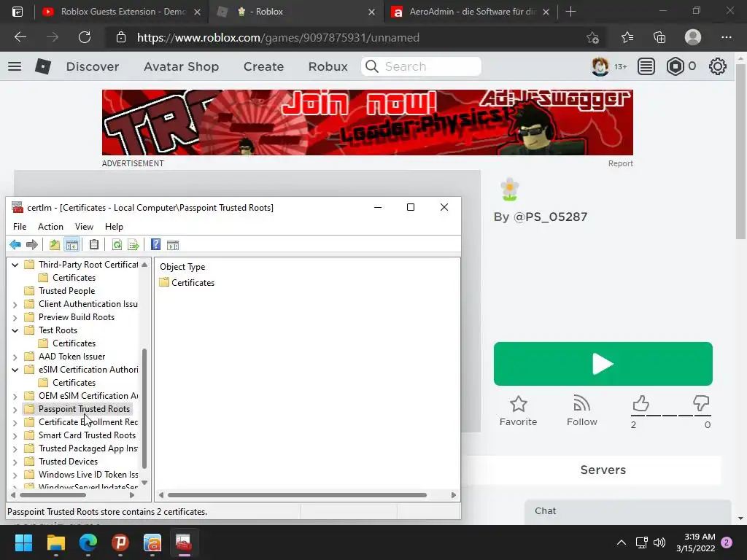Click the Show/Hide Action Pane icon
The height and width of the screenshot is (560, 747).
click(173, 245)
